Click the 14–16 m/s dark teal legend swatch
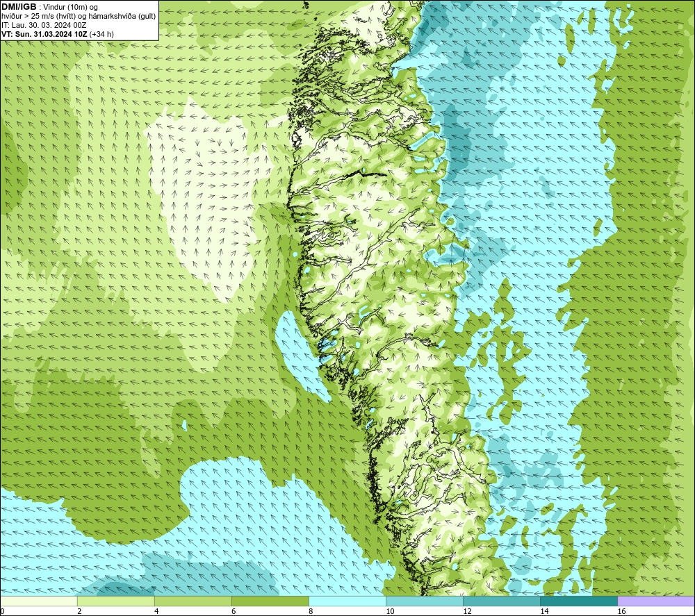 578,601
